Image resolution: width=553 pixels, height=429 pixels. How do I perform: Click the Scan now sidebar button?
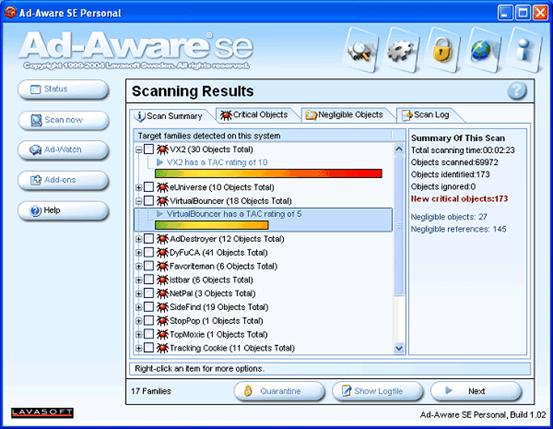[x=63, y=120]
